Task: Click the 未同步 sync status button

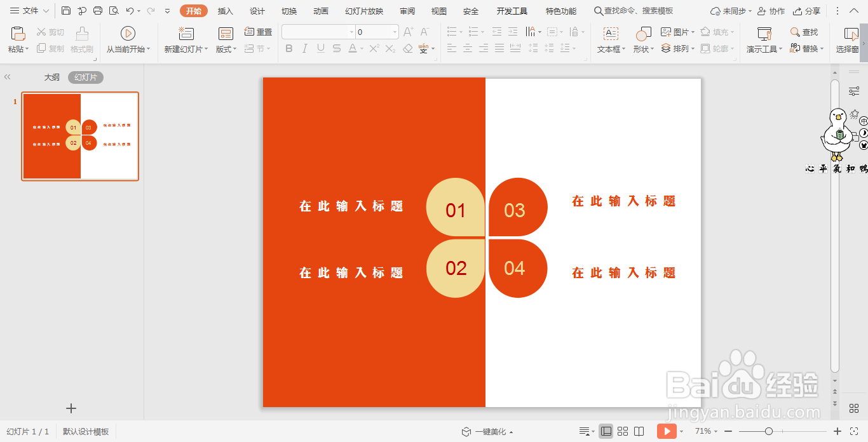Action: 731,11
